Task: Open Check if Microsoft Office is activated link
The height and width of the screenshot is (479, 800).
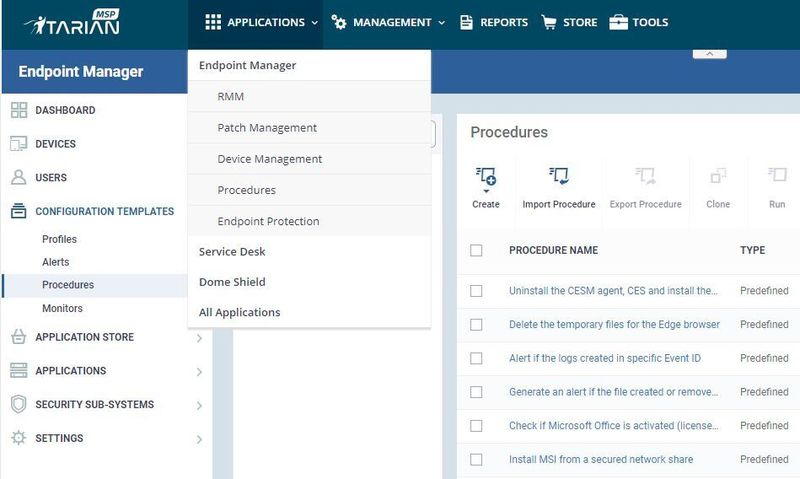Action: (613, 426)
